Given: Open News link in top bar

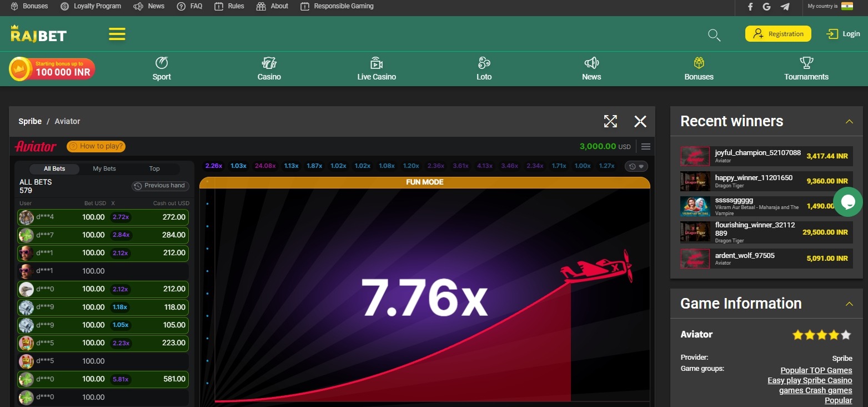Looking at the screenshot, I should click(149, 6).
